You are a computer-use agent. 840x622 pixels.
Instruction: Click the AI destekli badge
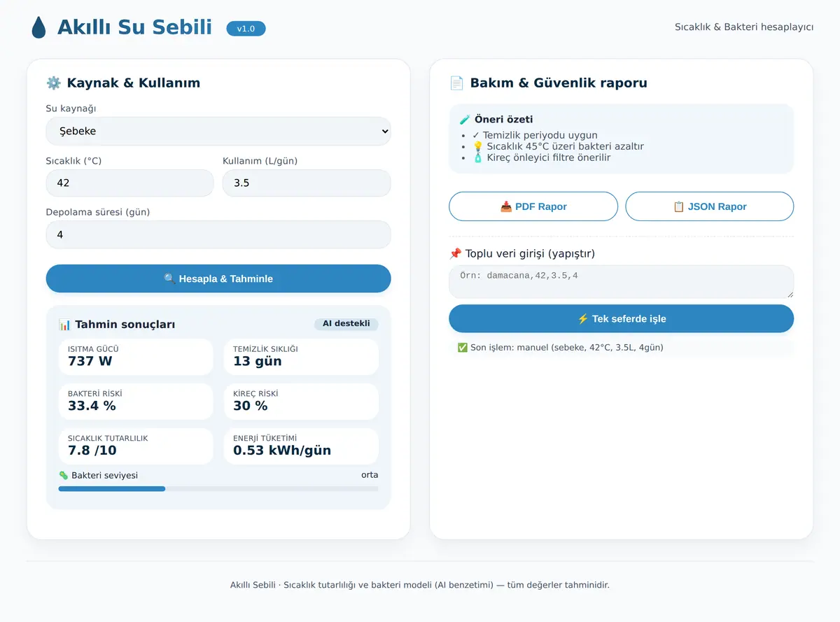click(x=346, y=324)
